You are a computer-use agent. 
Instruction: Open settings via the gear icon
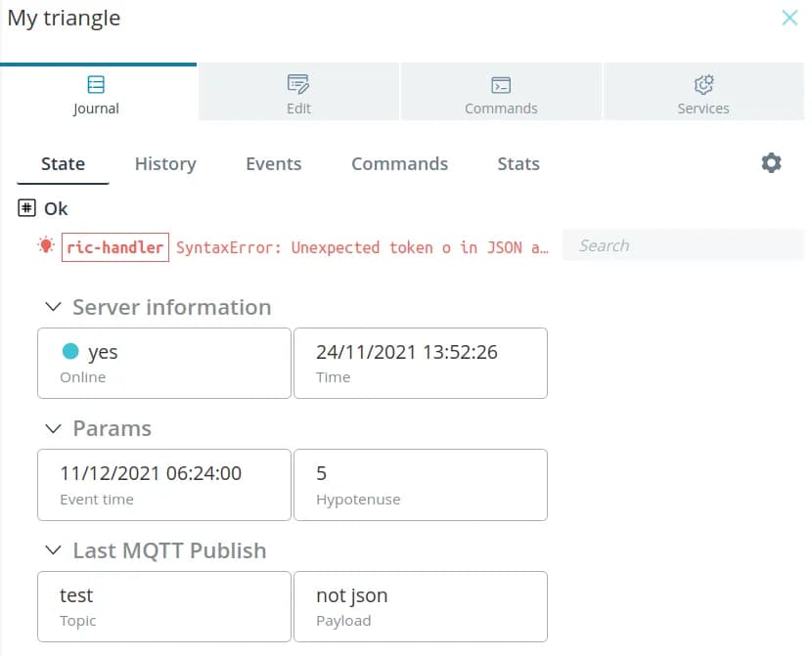[x=771, y=163]
